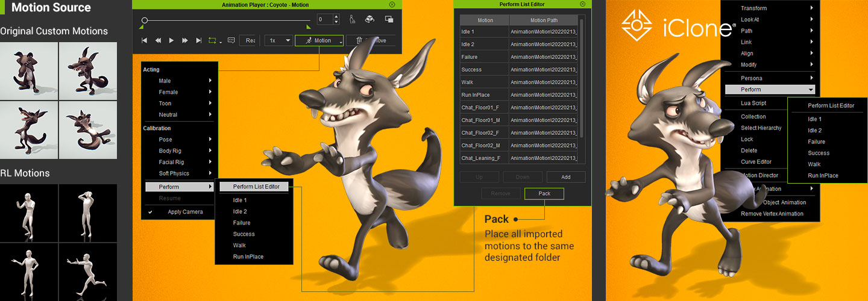The width and height of the screenshot is (868, 301).
Task: Select Perform List Editor in Acting submenu
Action: [256, 187]
